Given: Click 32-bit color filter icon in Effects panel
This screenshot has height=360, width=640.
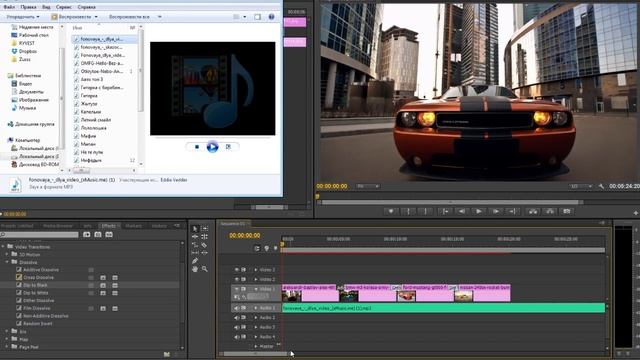Looking at the screenshot, I should 98,235.
